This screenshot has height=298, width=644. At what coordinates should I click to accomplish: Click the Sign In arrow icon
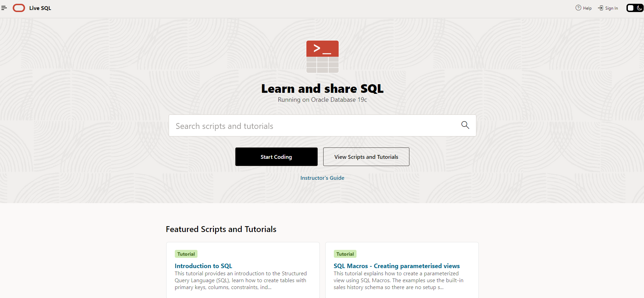[x=601, y=8]
